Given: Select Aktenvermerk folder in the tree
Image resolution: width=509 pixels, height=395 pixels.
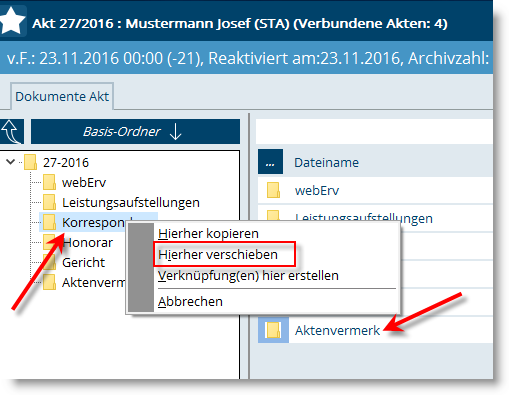Looking at the screenshot, I should pyautogui.click(x=93, y=283).
